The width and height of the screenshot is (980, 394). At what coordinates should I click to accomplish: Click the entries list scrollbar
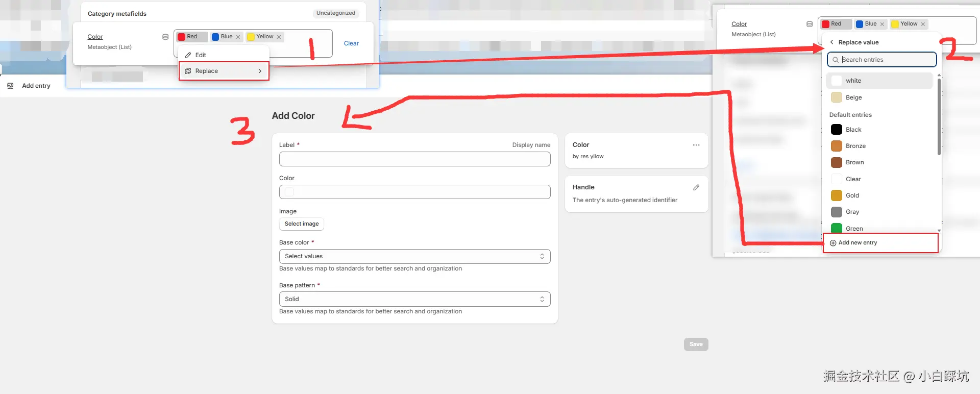pyautogui.click(x=939, y=116)
